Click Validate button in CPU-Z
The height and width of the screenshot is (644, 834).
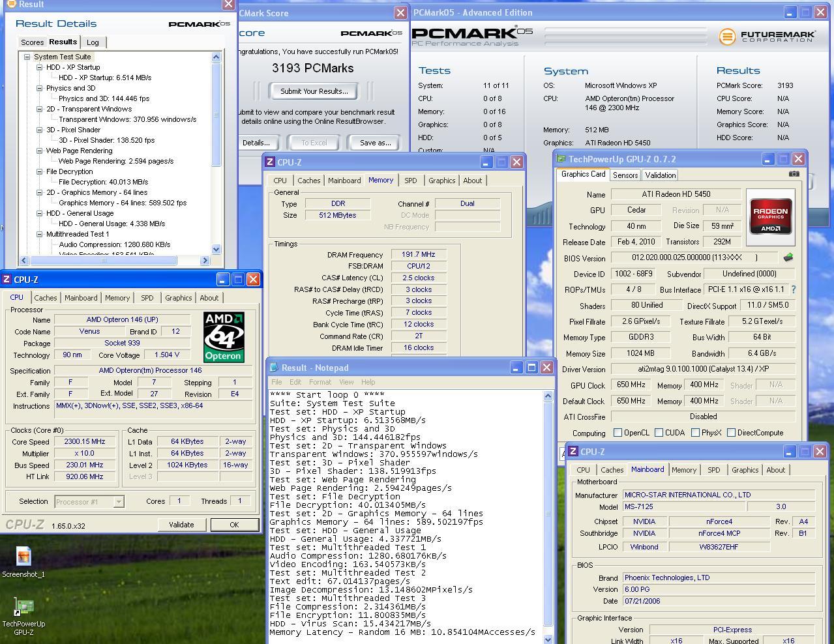(x=181, y=525)
